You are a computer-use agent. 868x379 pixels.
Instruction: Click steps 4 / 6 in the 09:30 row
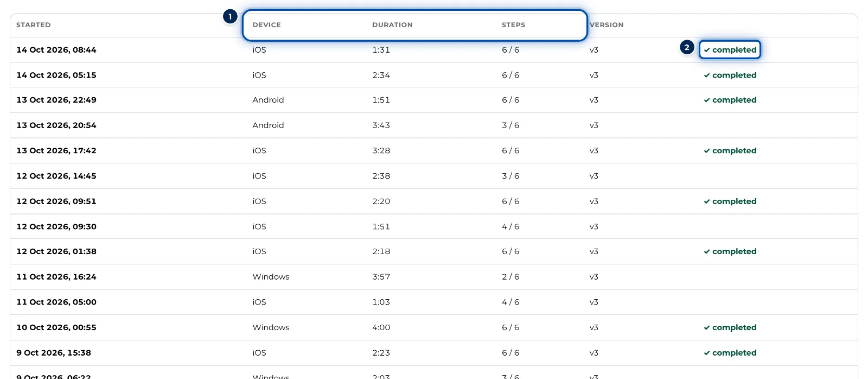510,226
